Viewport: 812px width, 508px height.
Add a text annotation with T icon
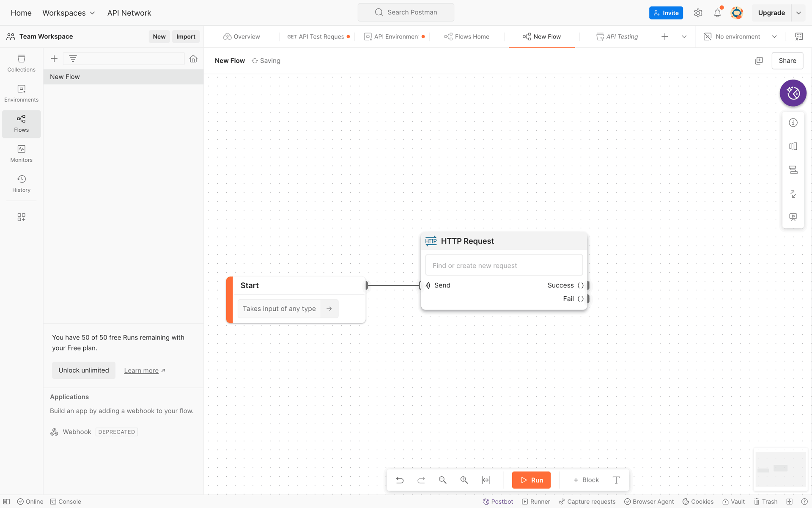click(x=616, y=480)
